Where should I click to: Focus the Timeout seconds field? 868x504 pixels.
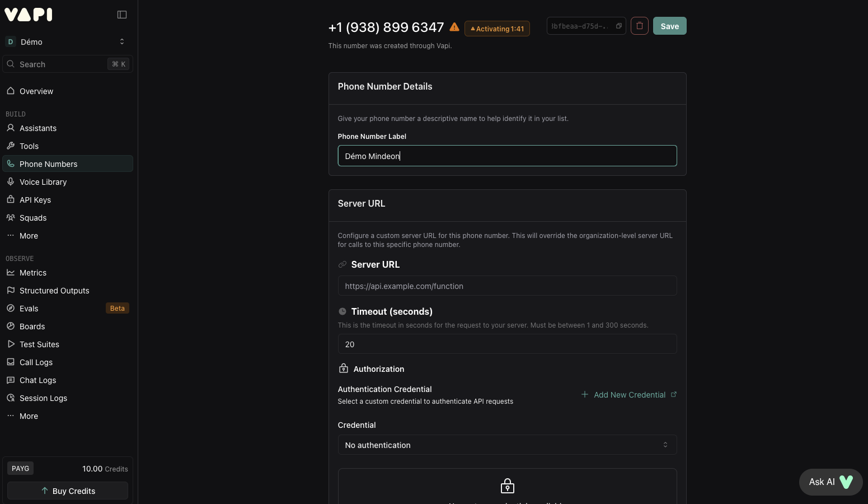pyautogui.click(x=507, y=344)
